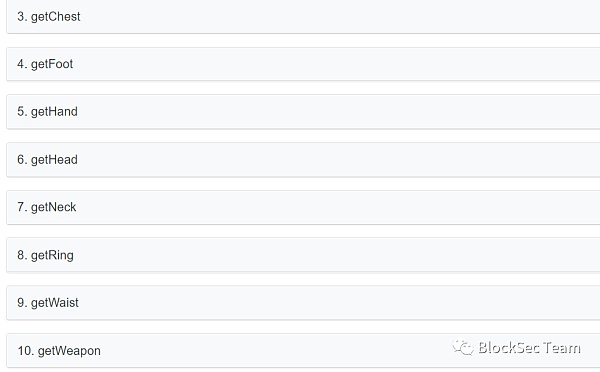Click the getWeapon function name
This screenshot has height=372, width=600.
click(69, 351)
